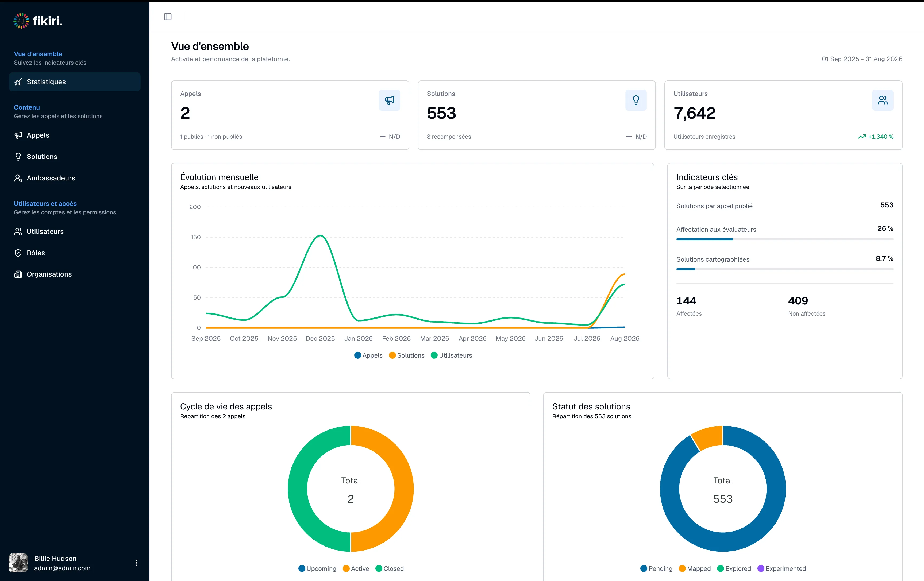
Task: Click Affectation aux évaluateurs progress bar
Action: coord(785,239)
